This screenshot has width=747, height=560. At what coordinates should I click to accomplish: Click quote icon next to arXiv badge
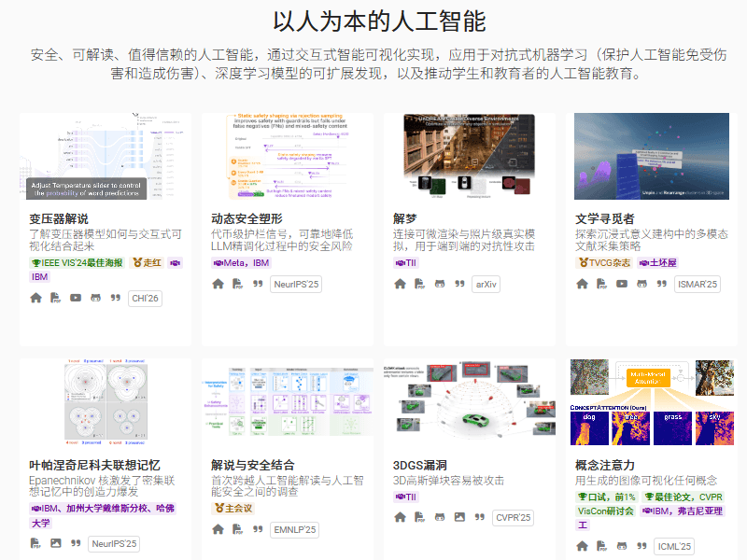pos(459,285)
